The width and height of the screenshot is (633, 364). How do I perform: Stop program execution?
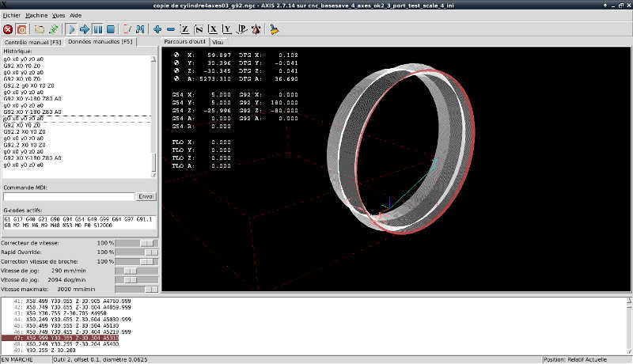(112, 29)
